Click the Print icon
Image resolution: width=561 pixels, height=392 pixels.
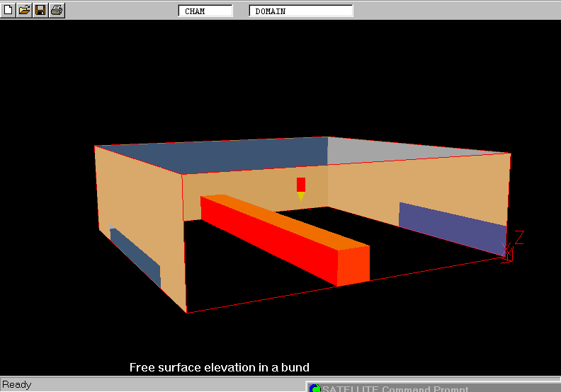click(x=57, y=10)
